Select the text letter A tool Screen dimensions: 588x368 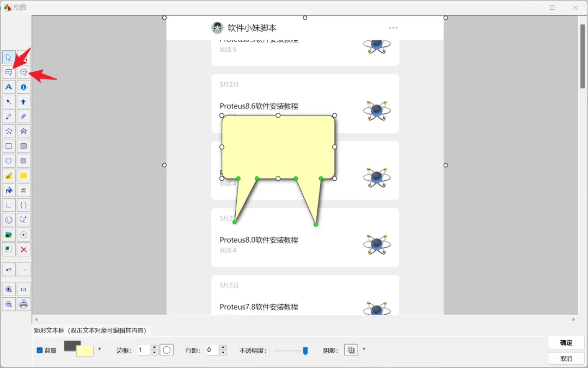[x=9, y=87]
